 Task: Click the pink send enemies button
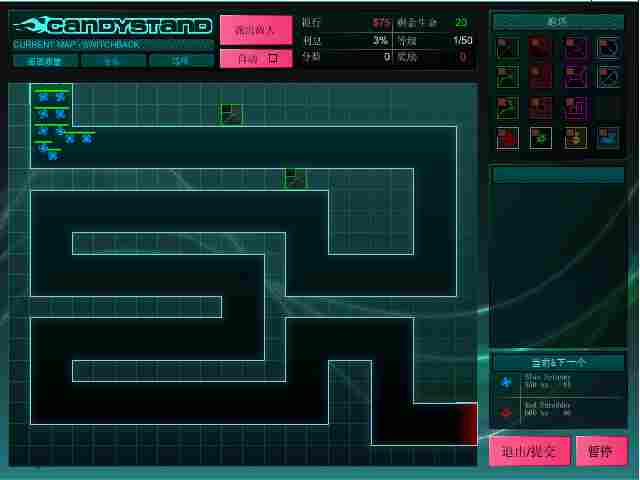coord(256,29)
